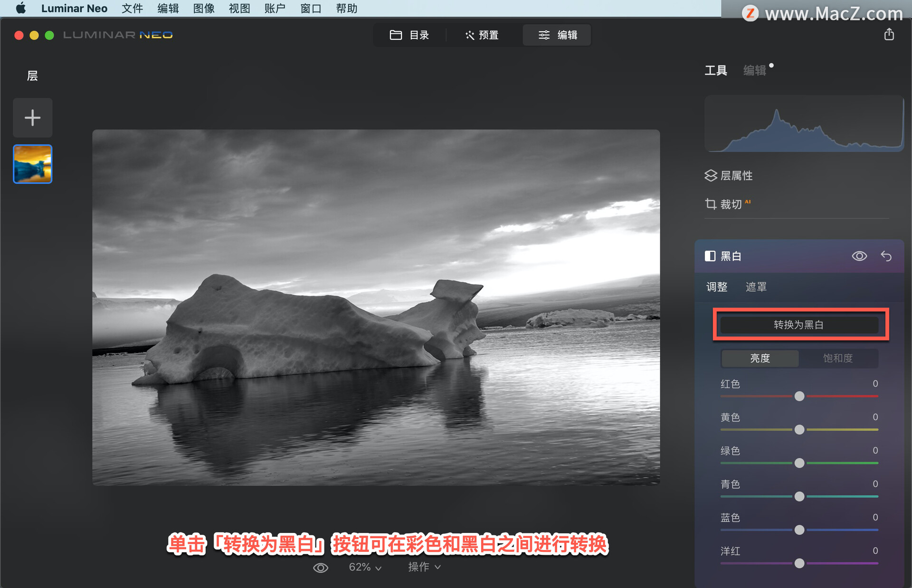Select the colorful layer thumbnail
This screenshot has height=588, width=912.
click(x=33, y=164)
